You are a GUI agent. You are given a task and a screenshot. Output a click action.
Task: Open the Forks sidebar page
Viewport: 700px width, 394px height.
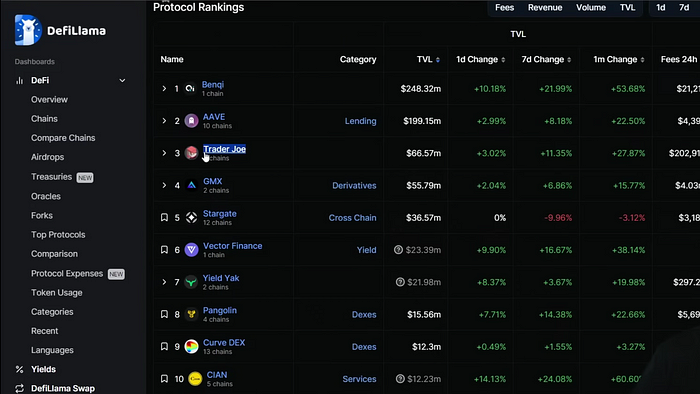coord(42,216)
